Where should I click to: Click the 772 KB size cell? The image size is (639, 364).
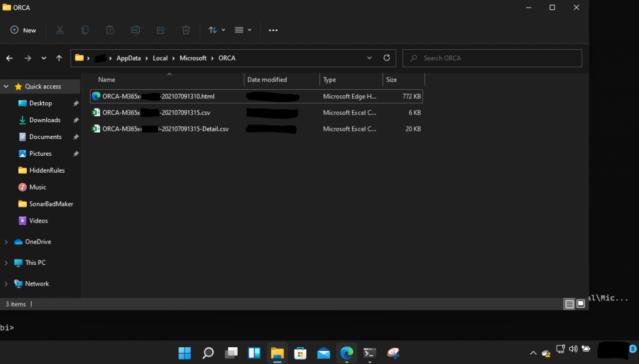pos(411,97)
